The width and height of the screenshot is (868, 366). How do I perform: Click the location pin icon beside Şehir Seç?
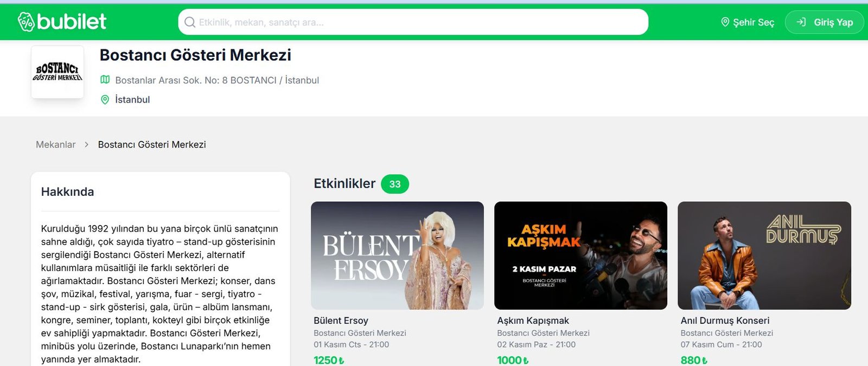tap(725, 22)
